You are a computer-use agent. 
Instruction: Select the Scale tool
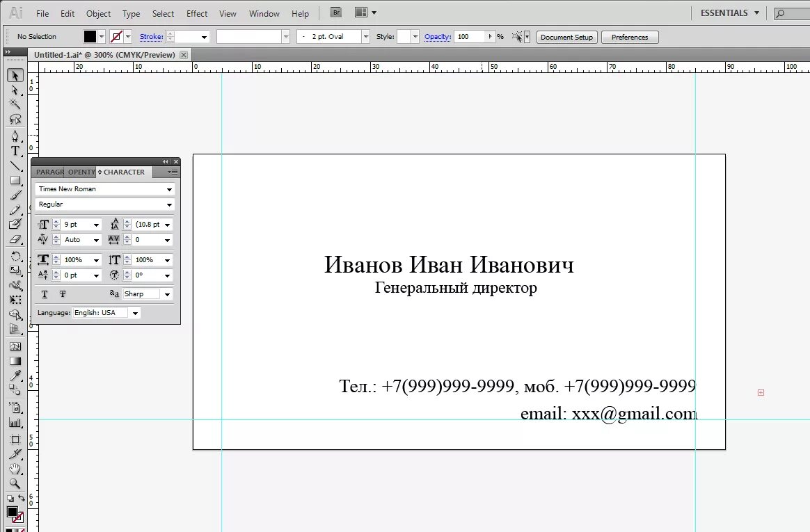pyautogui.click(x=15, y=271)
